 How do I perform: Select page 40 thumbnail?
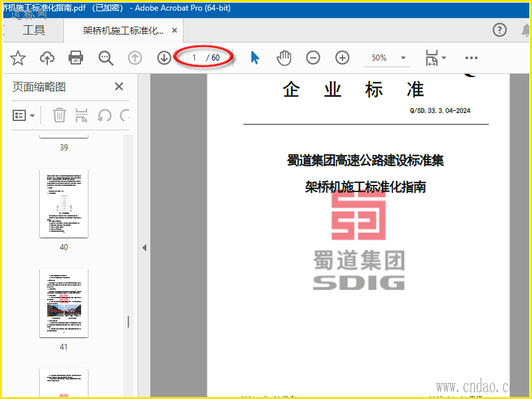point(64,203)
